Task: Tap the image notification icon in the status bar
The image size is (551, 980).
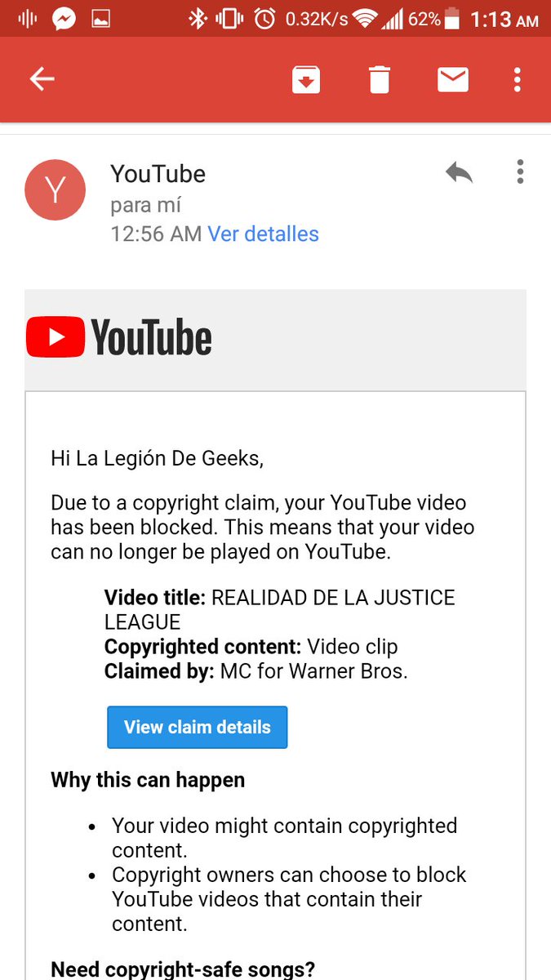Action: point(100,20)
